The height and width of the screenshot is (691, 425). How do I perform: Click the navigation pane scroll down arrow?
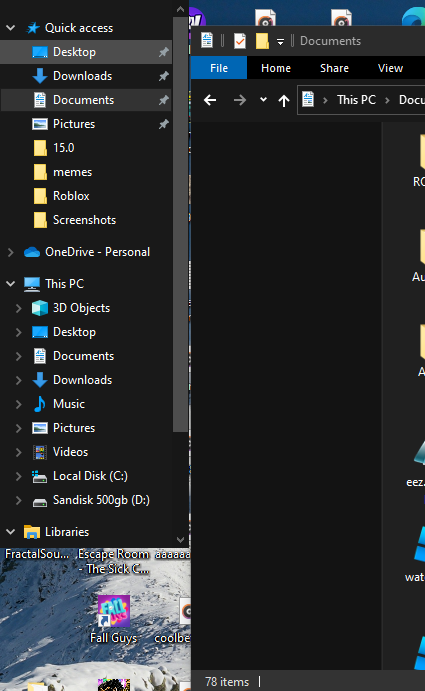(180, 539)
